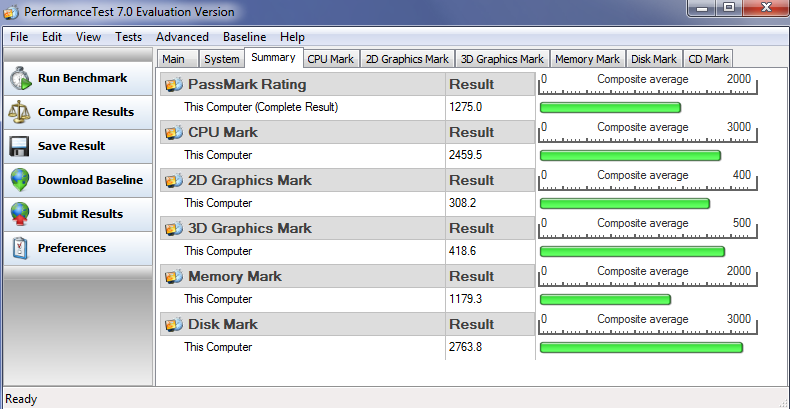The height and width of the screenshot is (409, 790).
Task: Select the CPU Mark value 2459.5
Action: (x=466, y=155)
